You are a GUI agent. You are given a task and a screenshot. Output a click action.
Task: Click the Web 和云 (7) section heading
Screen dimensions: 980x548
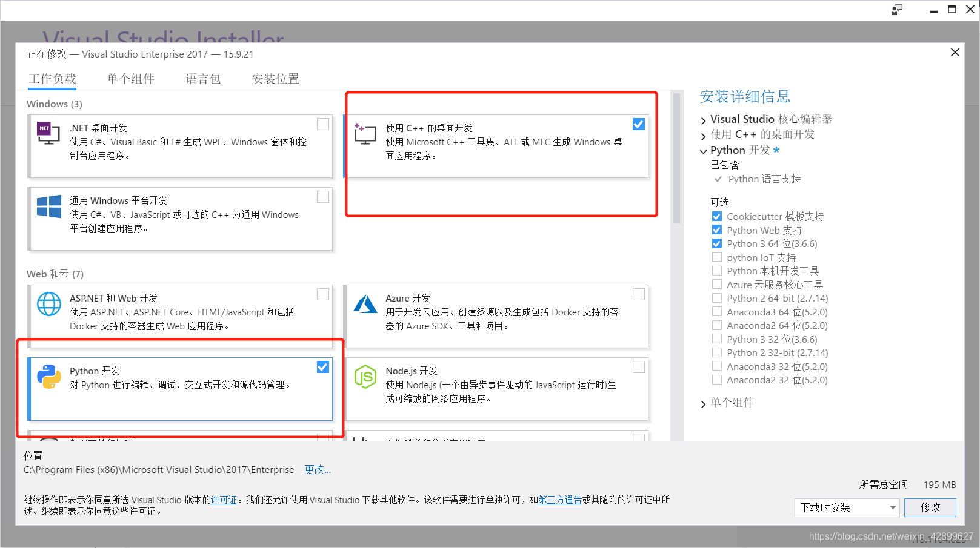(x=55, y=274)
